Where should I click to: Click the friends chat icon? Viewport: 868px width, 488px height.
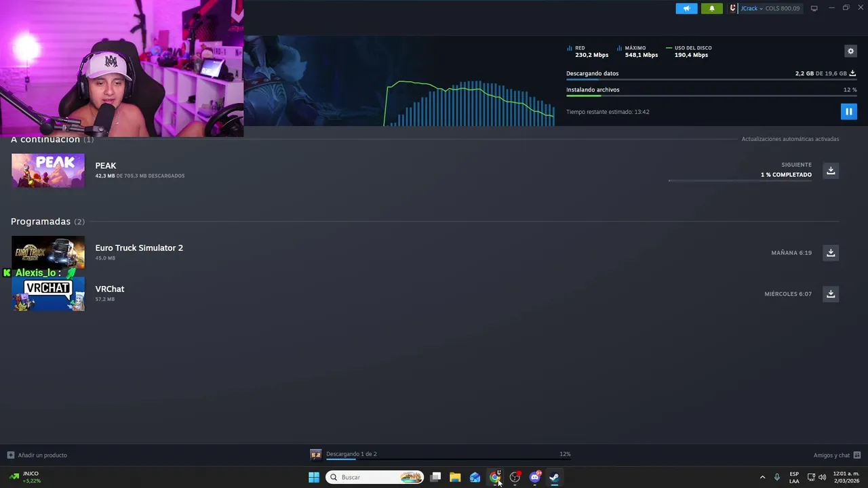click(x=857, y=455)
